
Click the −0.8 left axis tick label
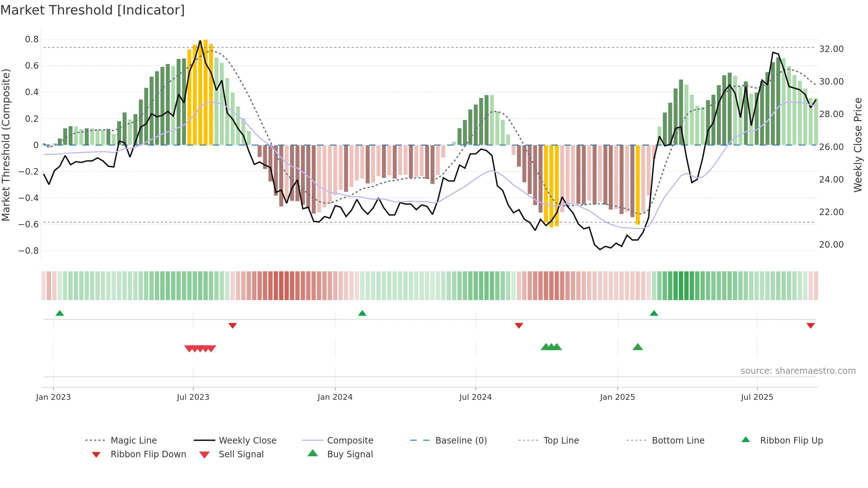pos(29,251)
